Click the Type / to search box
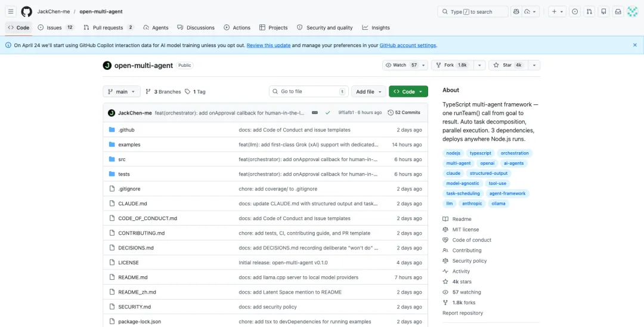644x327 pixels. (x=473, y=11)
